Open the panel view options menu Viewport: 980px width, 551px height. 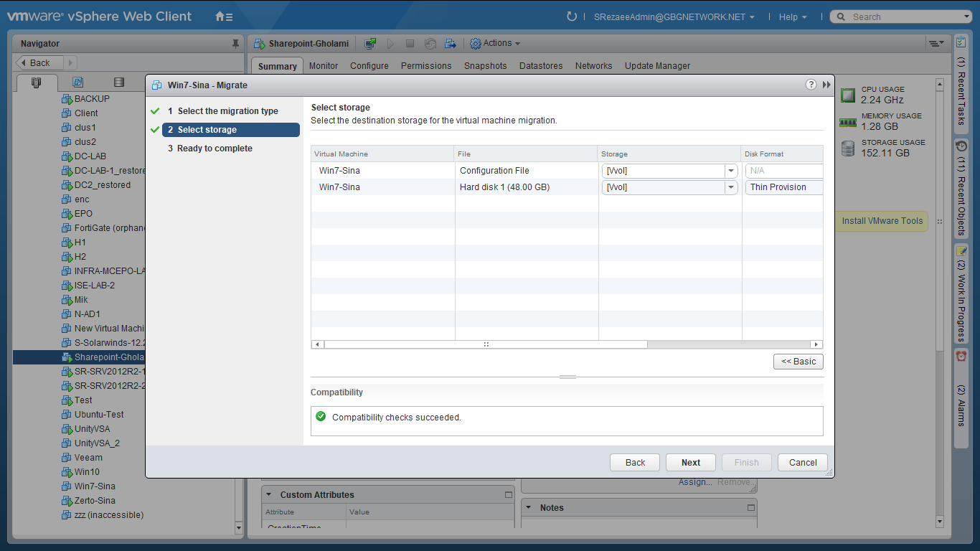[x=936, y=44]
